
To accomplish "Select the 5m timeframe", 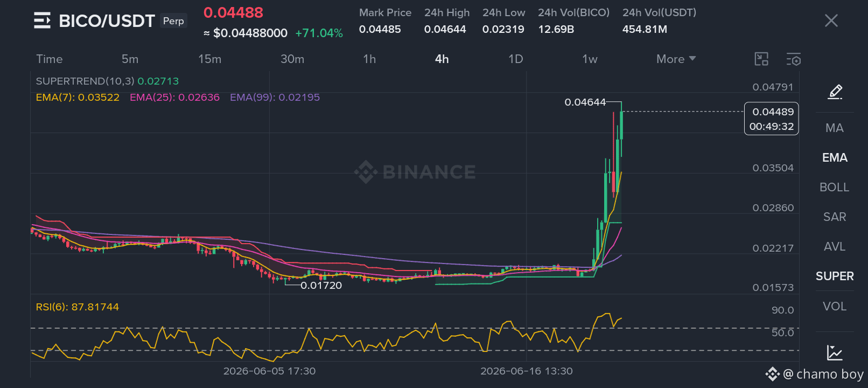I will click(x=130, y=59).
